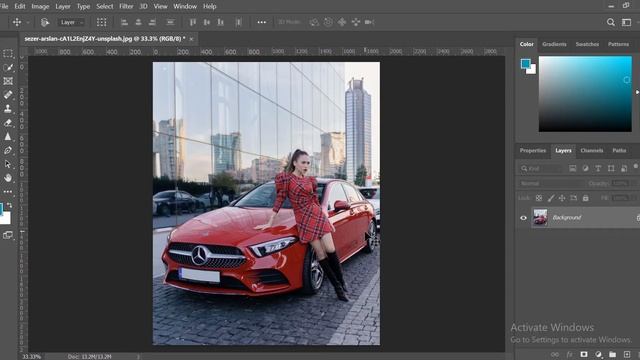Image resolution: width=640 pixels, height=360 pixels.
Task: Open the Window menu
Action: click(x=185, y=7)
